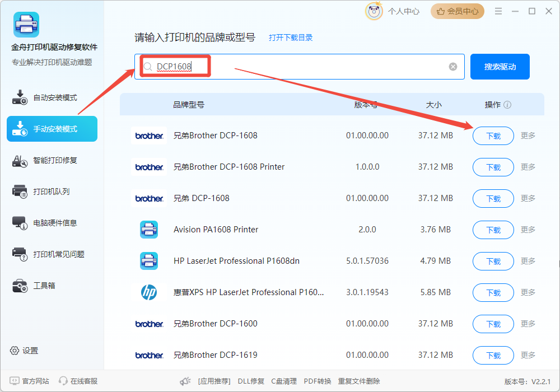Click version 3.0.1.19543 cell
This screenshot has height=392, width=560.
pyautogui.click(x=367, y=292)
